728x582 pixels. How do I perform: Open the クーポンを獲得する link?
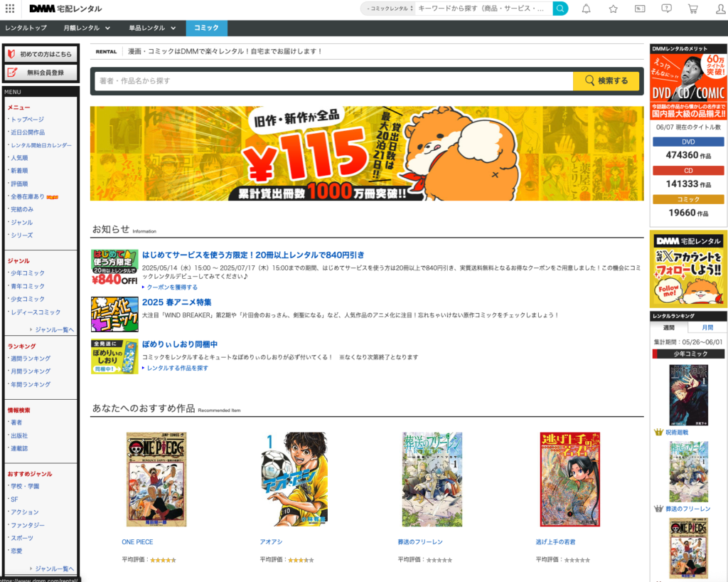tap(171, 287)
